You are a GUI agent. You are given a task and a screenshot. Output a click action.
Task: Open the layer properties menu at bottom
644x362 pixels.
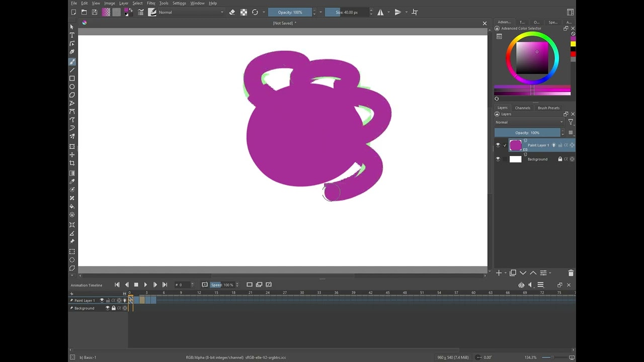(543, 273)
